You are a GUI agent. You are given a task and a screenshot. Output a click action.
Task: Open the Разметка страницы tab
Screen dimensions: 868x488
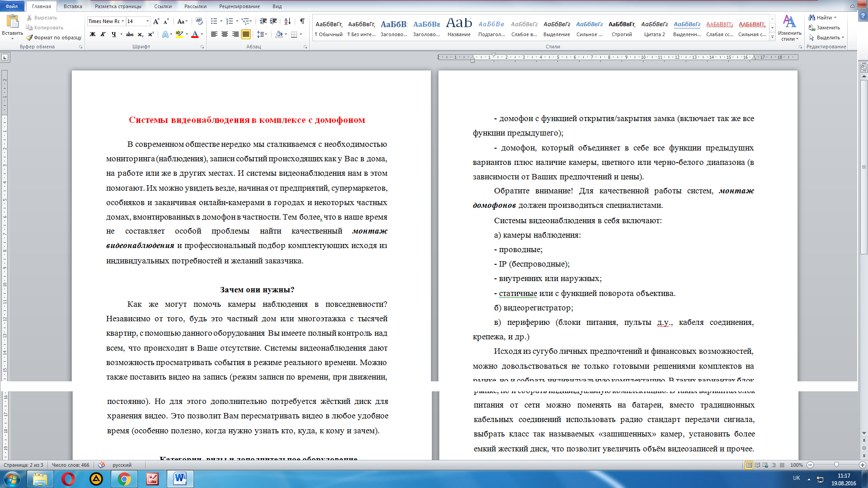coord(118,6)
